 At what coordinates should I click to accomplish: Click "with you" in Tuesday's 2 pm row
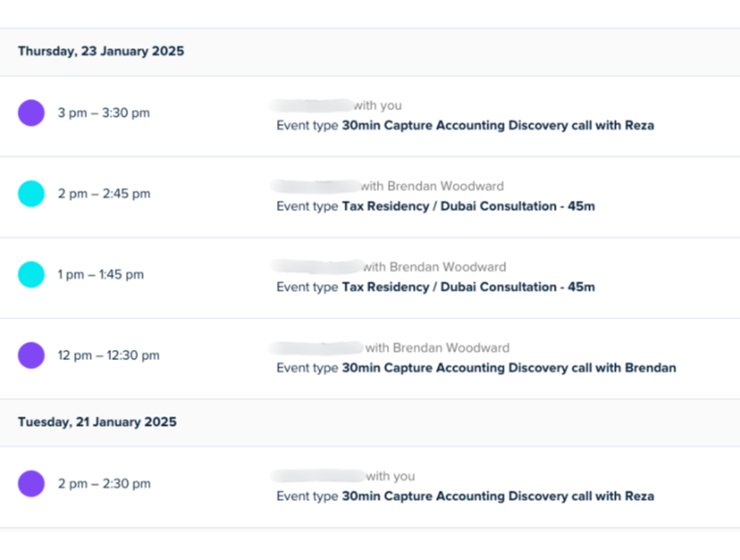click(x=390, y=476)
